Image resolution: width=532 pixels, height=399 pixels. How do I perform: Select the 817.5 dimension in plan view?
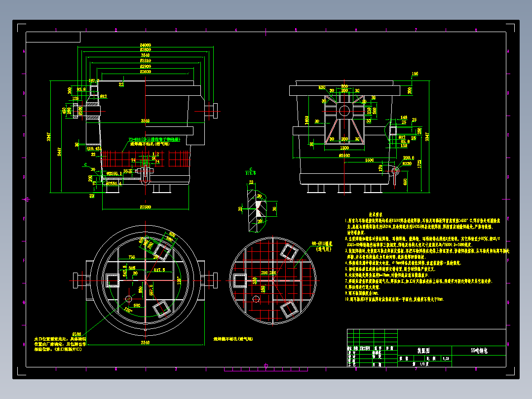point(159,270)
